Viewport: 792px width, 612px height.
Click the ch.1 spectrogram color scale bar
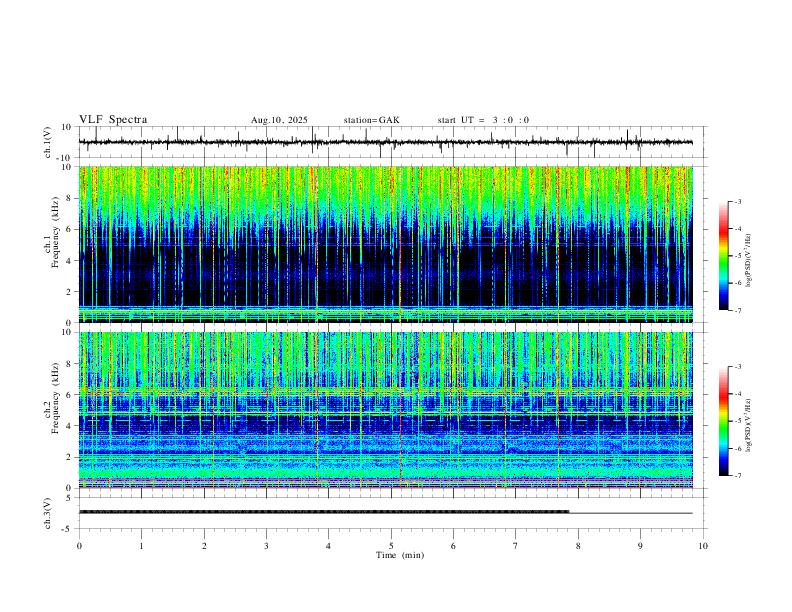tap(724, 256)
